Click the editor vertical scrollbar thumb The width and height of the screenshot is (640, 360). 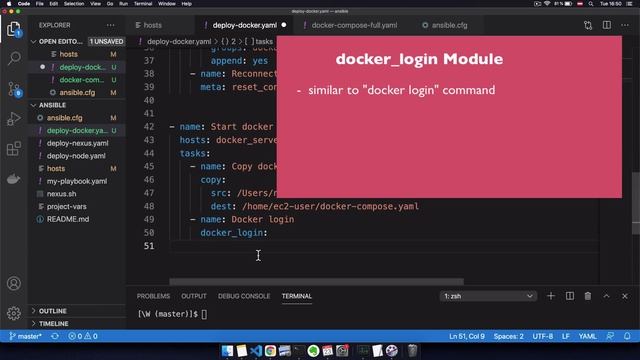[636, 203]
